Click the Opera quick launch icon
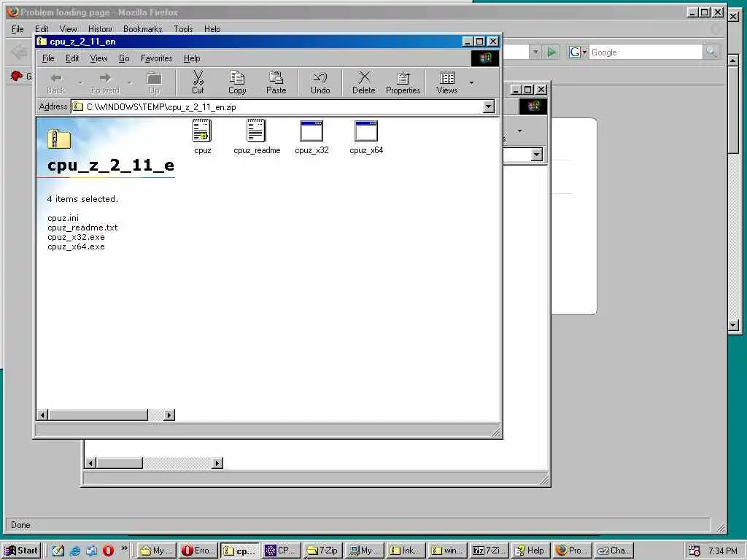747x560 pixels. point(108,551)
